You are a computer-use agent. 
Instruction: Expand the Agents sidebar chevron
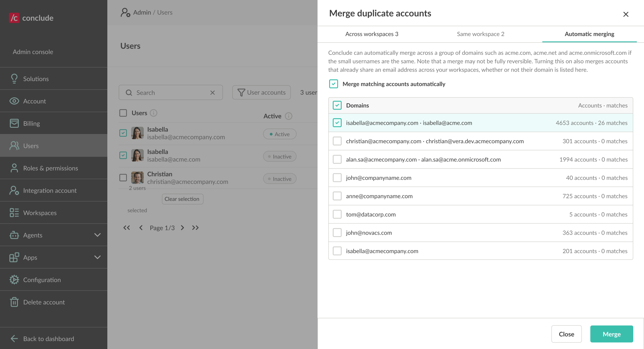click(97, 235)
